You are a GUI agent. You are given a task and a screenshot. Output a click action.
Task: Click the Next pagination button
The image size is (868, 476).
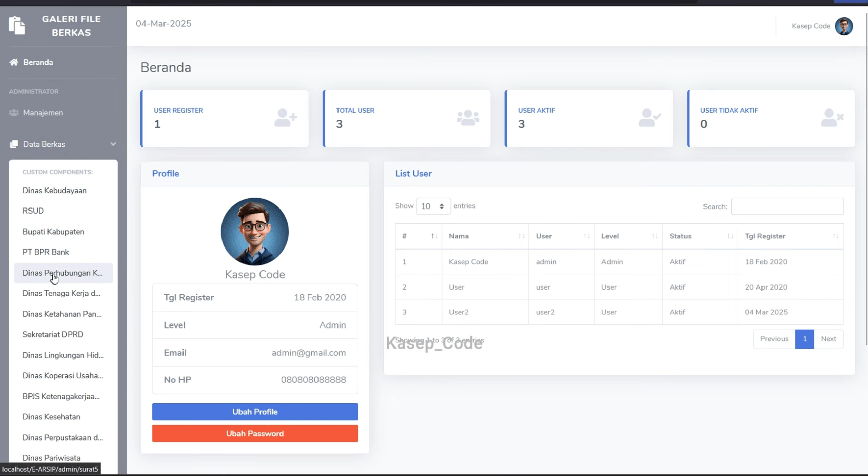pyautogui.click(x=828, y=339)
